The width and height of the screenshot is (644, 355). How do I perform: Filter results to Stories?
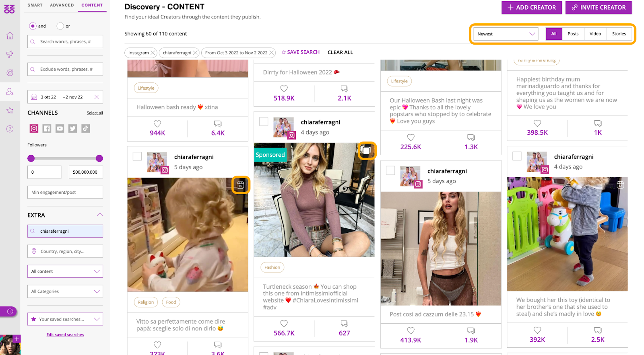pyautogui.click(x=619, y=34)
